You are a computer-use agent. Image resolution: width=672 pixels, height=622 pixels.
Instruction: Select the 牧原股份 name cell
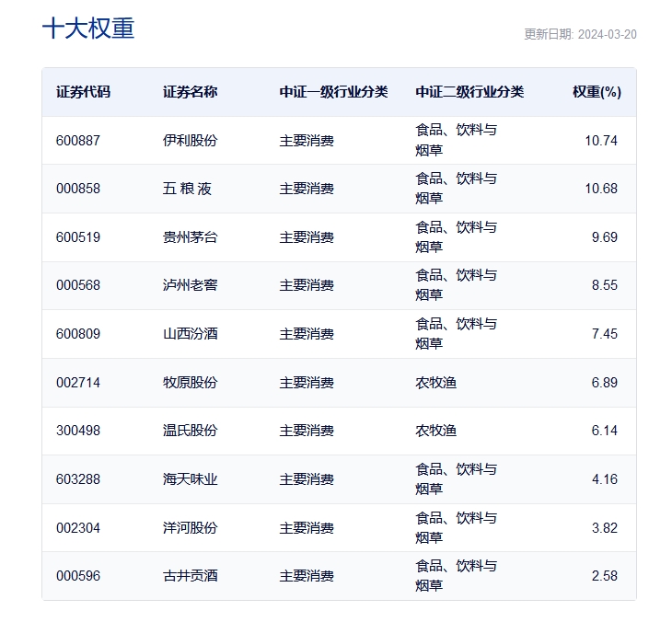pos(190,382)
